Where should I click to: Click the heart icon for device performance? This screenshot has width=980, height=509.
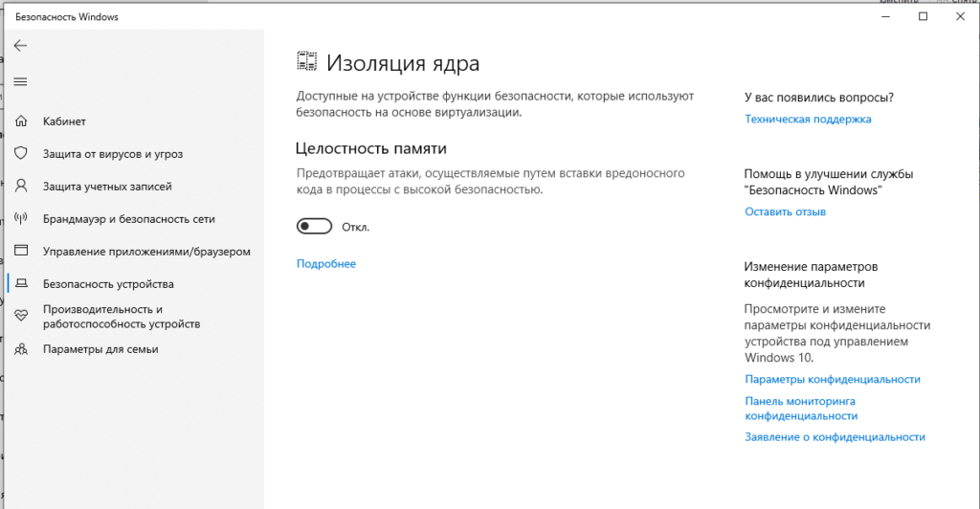coord(21,316)
